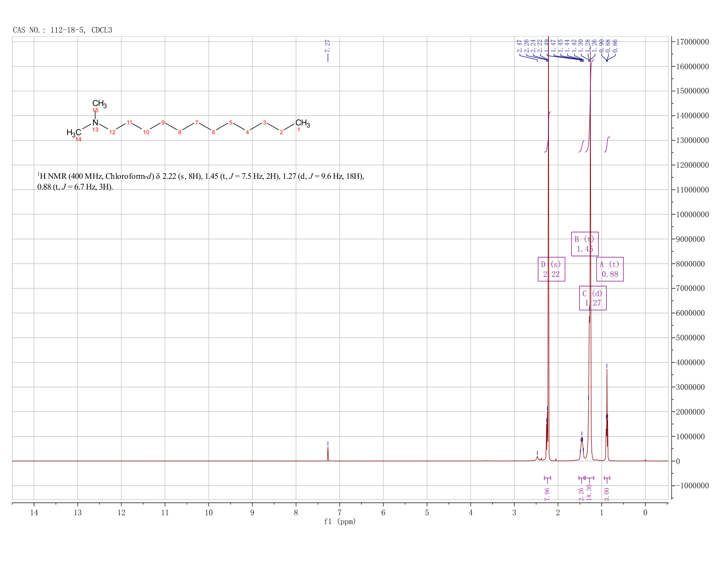Click atom number 7 in the structure
The height and width of the screenshot is (563, 728).
197,122
